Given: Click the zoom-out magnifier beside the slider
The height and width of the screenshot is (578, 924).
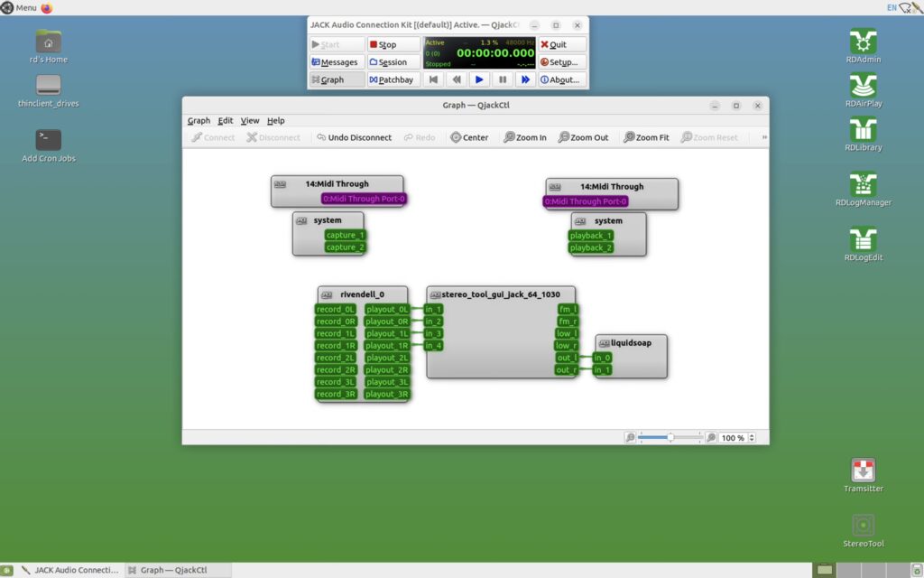Looking at the screenshot, I should (630, 437).
